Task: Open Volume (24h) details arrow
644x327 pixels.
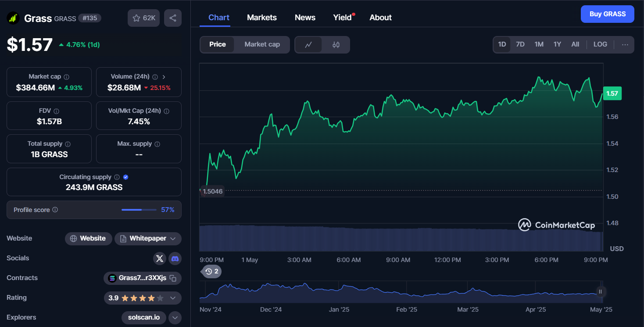Action: tap(164, 77)
